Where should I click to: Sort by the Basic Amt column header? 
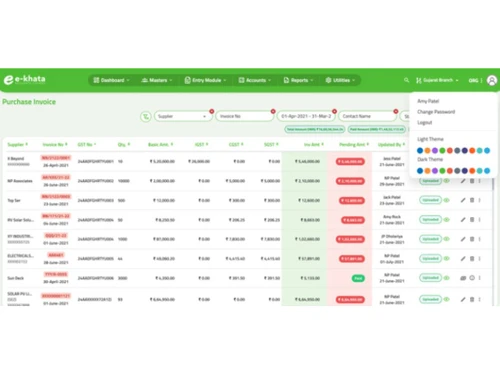tap(161, 144)
